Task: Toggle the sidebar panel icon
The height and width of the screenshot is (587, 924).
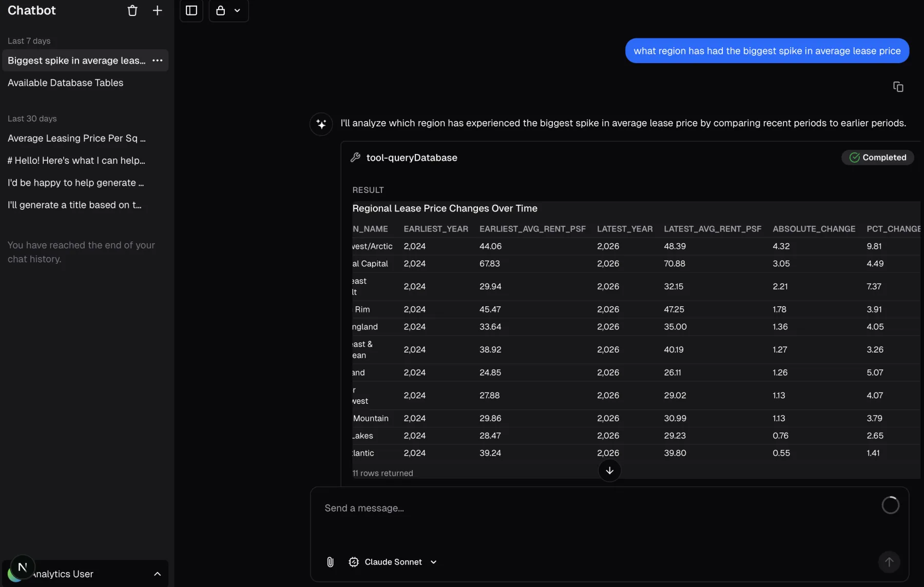Action: tap(191, 11)
